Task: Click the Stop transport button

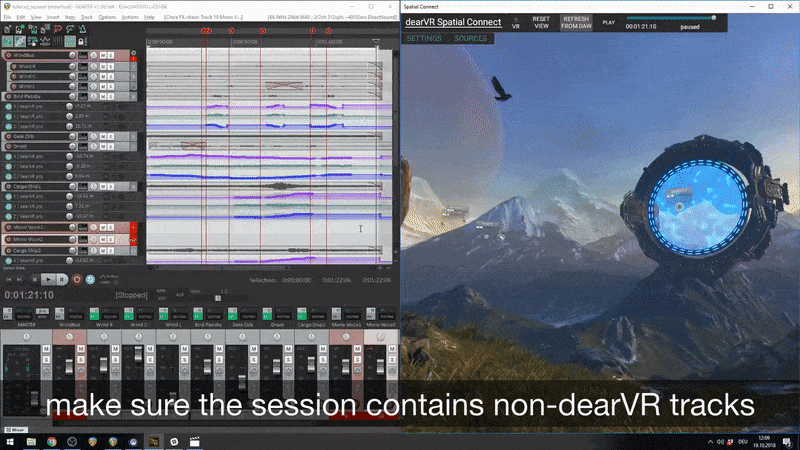Action: 35,280
